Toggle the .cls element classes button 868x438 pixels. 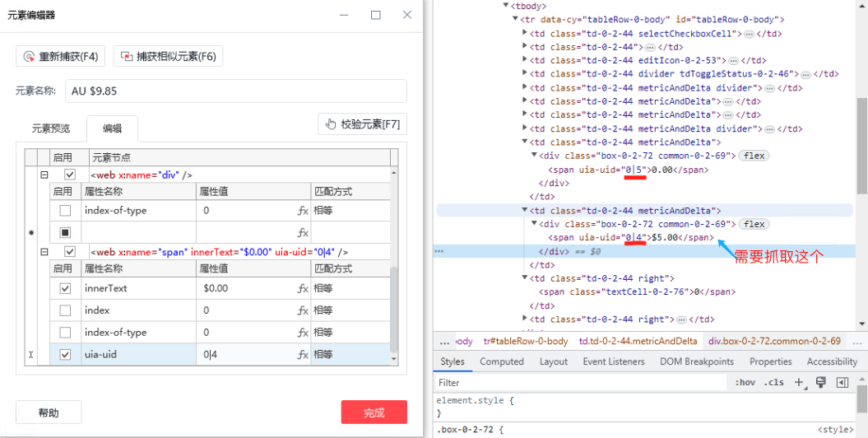click(774, 383)
